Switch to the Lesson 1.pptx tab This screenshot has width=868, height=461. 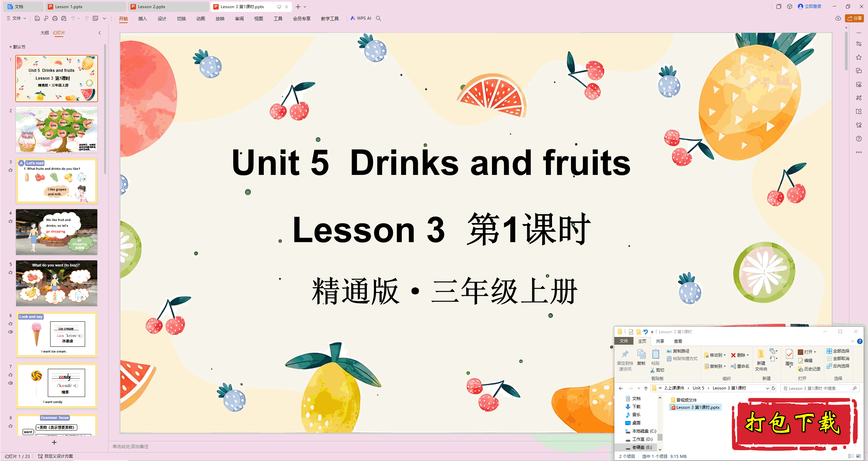coord(85,6)
